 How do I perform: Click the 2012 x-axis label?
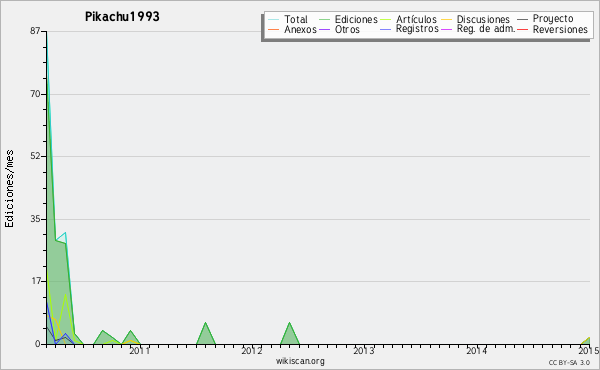(251, 350)
